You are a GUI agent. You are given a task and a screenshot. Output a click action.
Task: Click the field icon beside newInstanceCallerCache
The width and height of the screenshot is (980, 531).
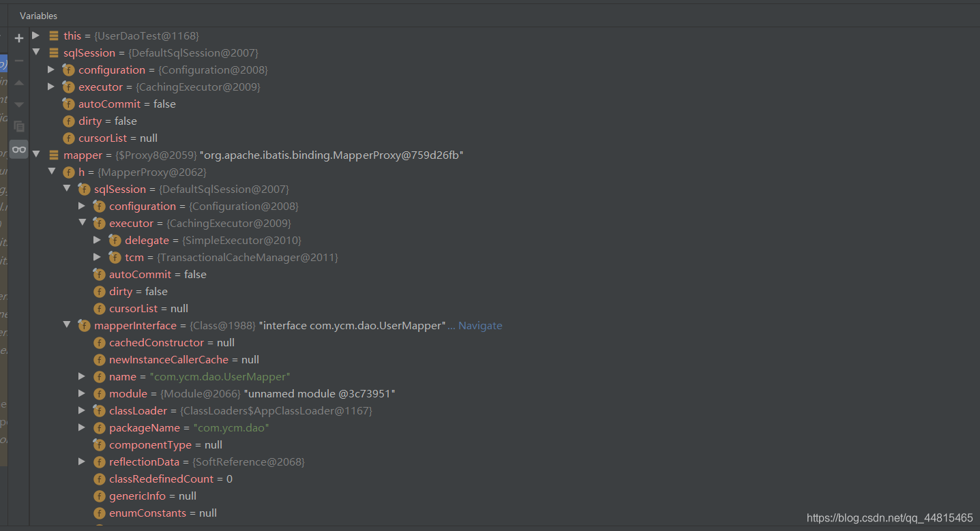coord(100,359)
